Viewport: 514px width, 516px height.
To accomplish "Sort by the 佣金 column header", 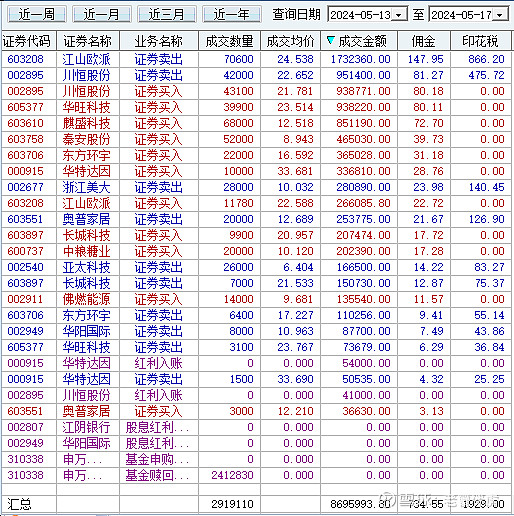I will pyautogui.click(x=424, y=41).
